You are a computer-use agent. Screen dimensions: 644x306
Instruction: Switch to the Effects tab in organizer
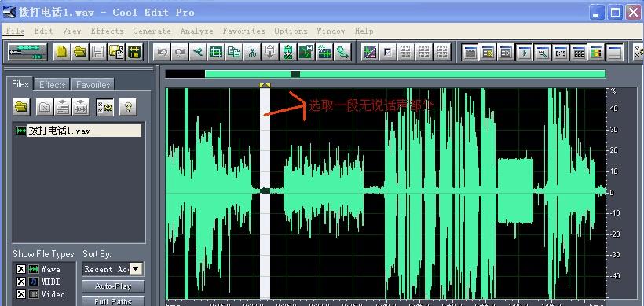tap(52, 85)
